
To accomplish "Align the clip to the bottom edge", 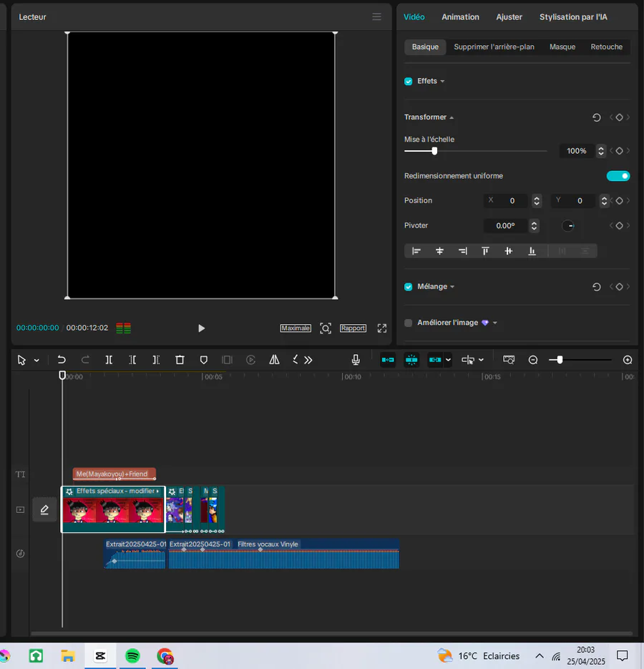I will 532,251.
